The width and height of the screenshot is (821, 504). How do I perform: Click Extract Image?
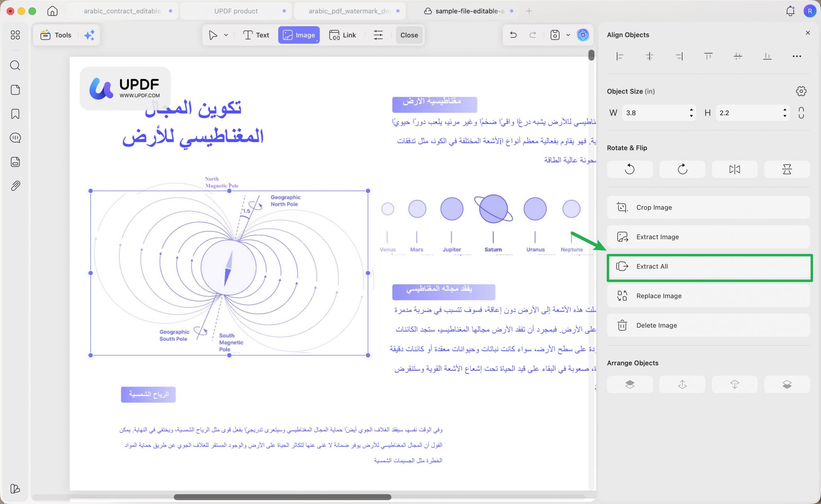[708, 237]
